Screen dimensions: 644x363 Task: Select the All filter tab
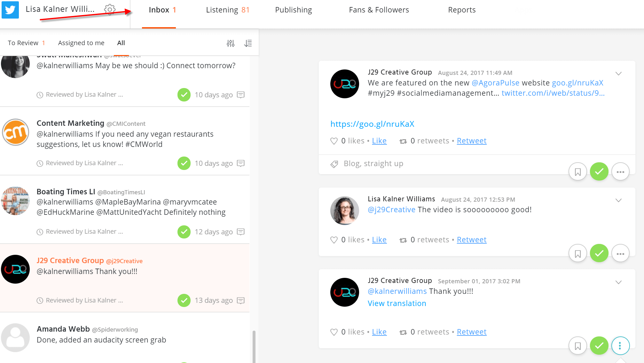tap(121, 43)
